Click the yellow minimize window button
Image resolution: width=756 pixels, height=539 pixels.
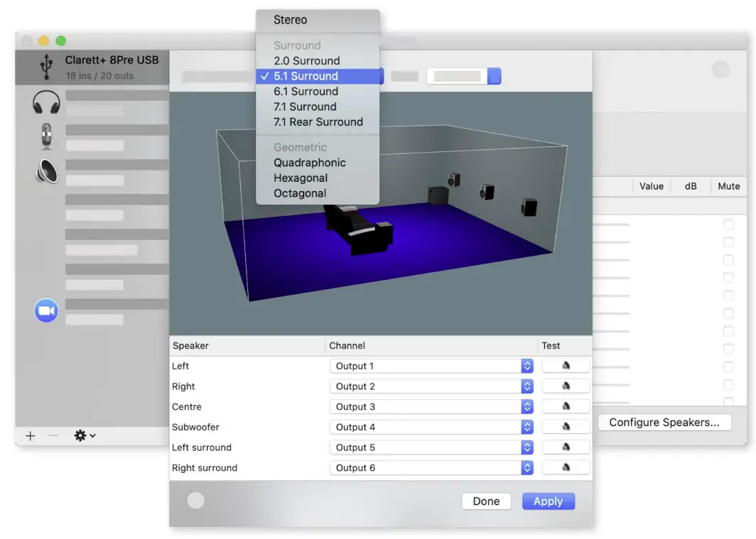coord(44,41)
